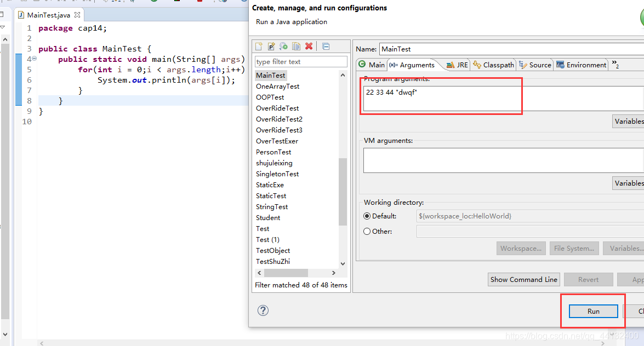Show hidden tabs overflow chevron

[615, 64]
